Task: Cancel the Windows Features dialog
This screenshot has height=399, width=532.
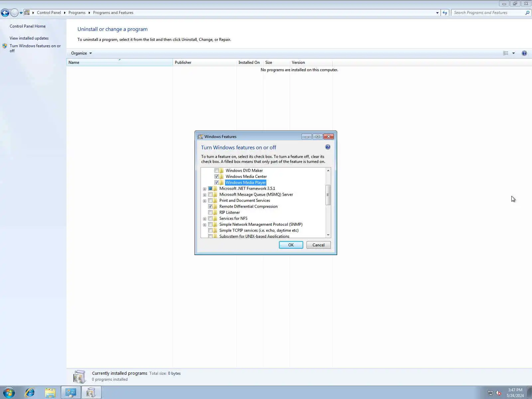Action: point(319,245)
